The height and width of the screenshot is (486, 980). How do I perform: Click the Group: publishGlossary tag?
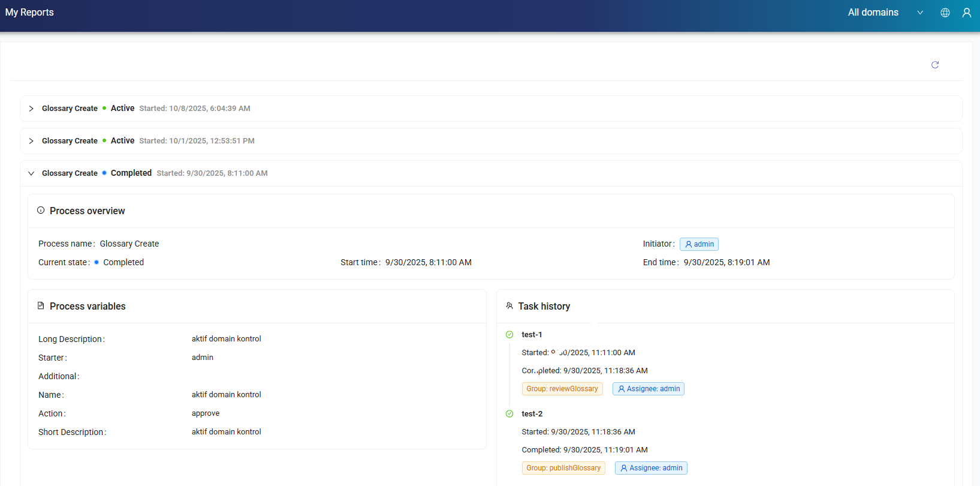[x=563, y=468]
